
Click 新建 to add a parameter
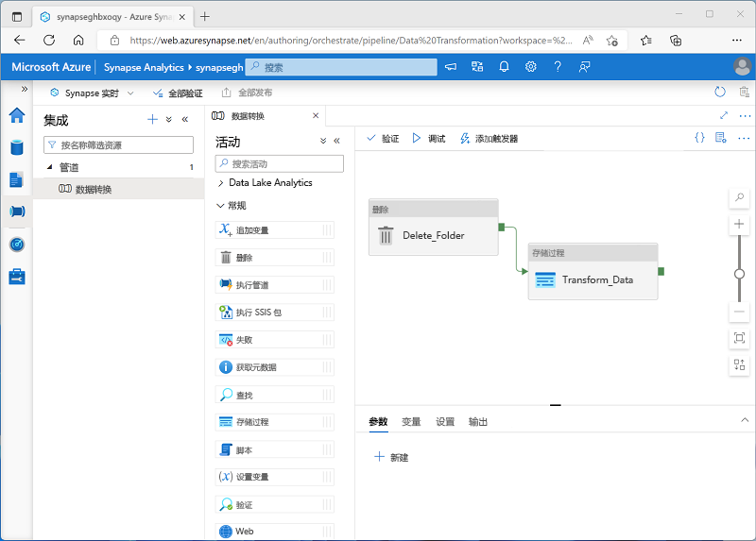[x=391, y=457]
